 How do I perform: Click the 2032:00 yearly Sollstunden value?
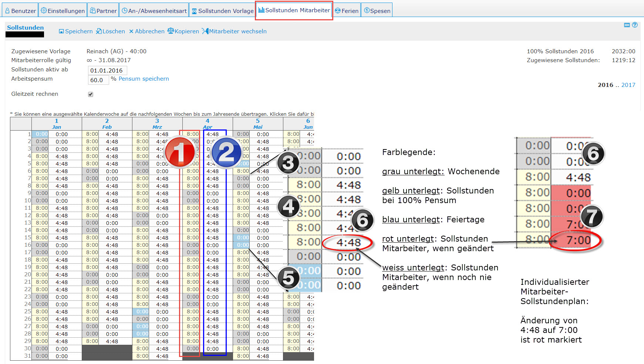[x=623, y=51]
